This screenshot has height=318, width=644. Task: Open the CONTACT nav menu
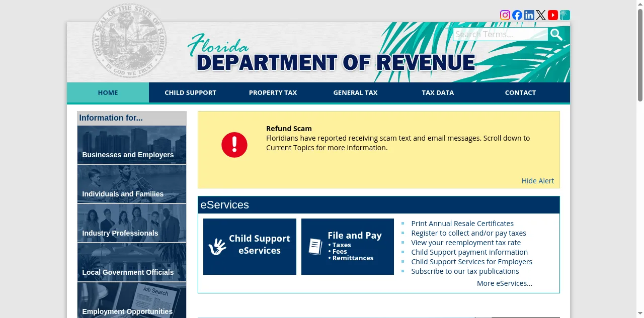click(x=520, y=92)
